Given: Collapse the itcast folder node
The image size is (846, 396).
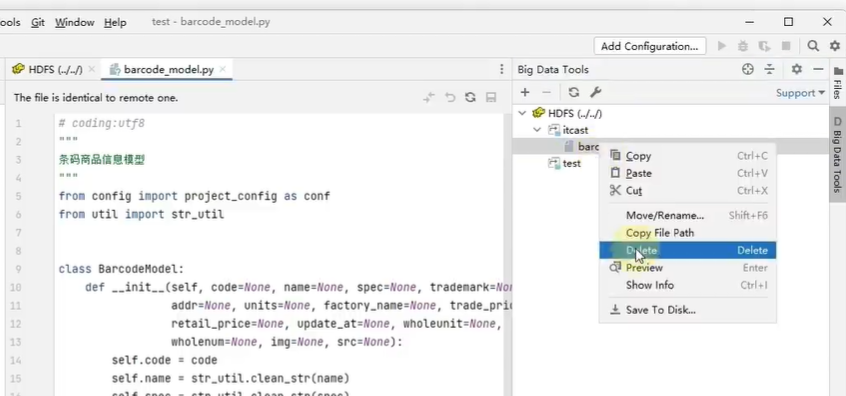Looking at the screenshot, I should point(536,130).
